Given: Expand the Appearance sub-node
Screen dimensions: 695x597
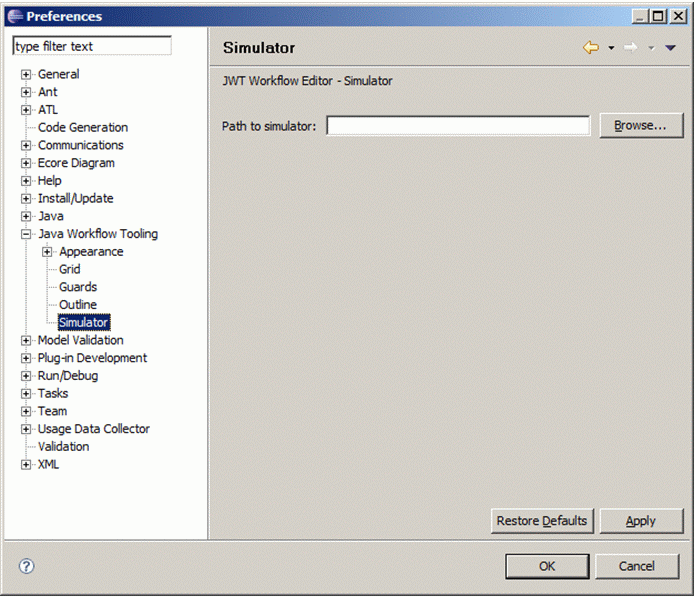Looking at the screenshot, I should (47, 252).
